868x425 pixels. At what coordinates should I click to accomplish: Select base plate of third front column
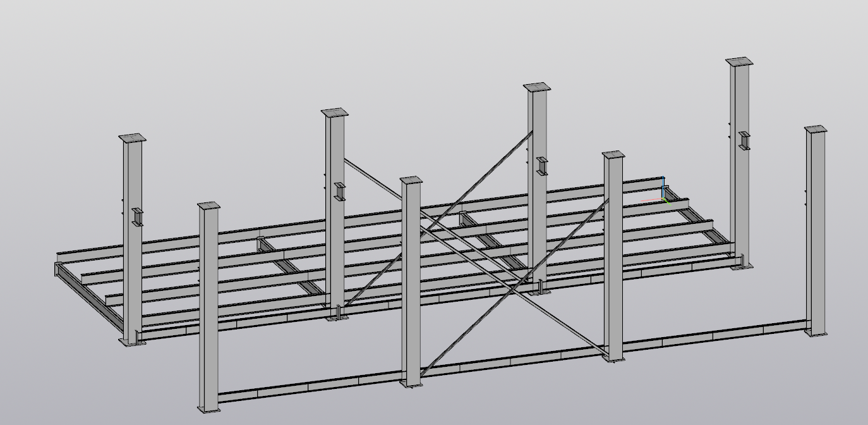pyautogui.click(x=613, y=359)
